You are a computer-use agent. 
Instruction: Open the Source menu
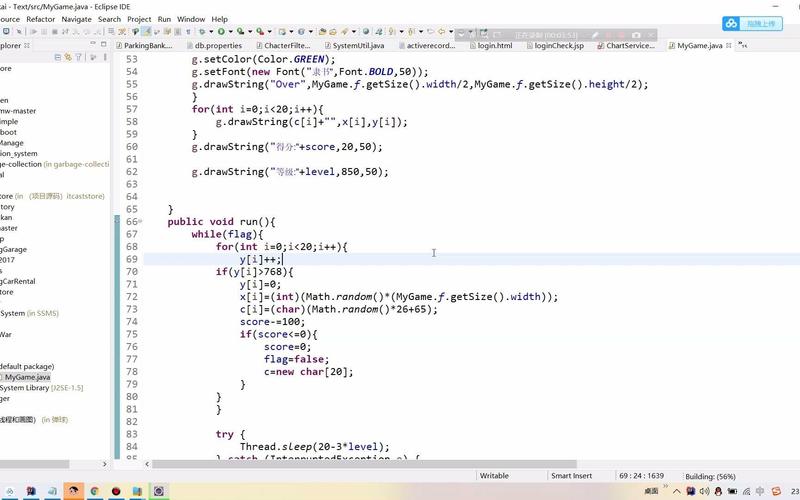(10, 19)
